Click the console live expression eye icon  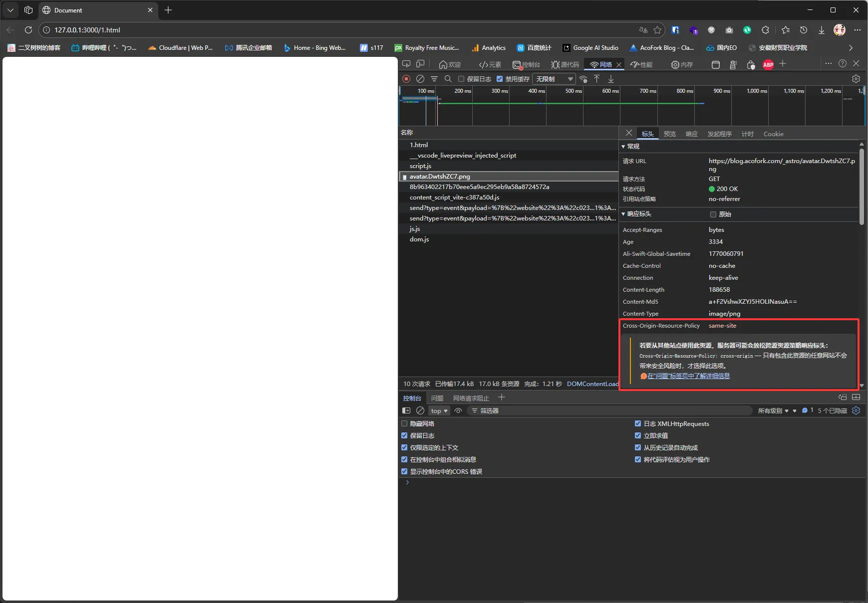[458, 411]
